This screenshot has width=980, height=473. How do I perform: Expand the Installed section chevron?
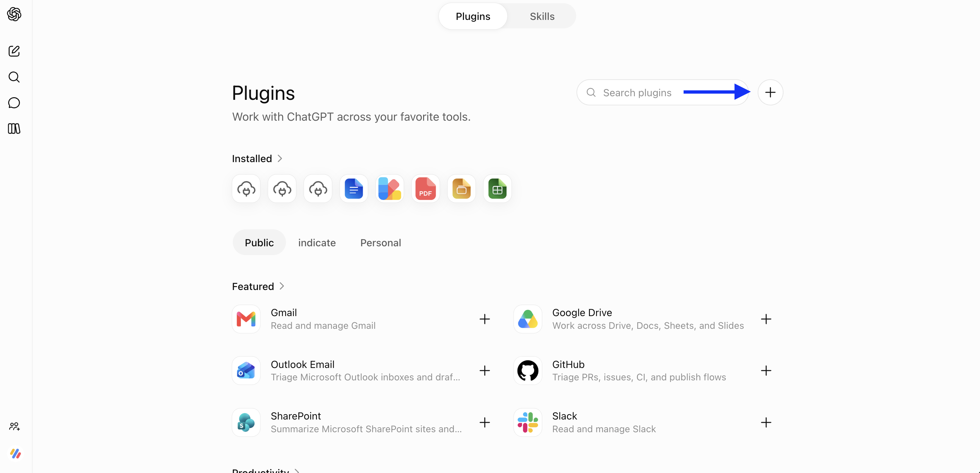coord(280,159)
